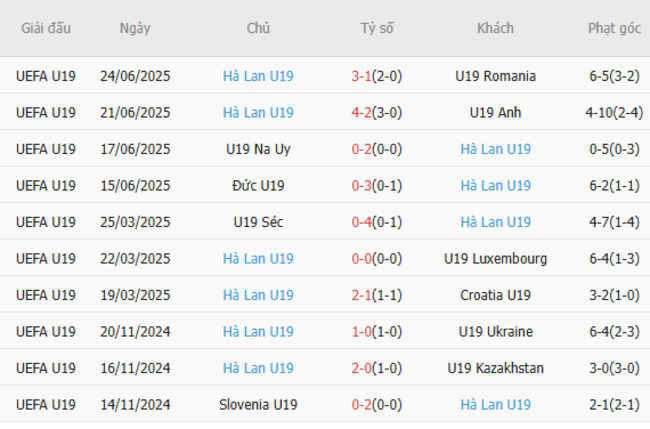Image resolution: width=650 pixels, height=429 pixels.
Task: Open the U19 Séc team entry
Action: tap(258, 222)
